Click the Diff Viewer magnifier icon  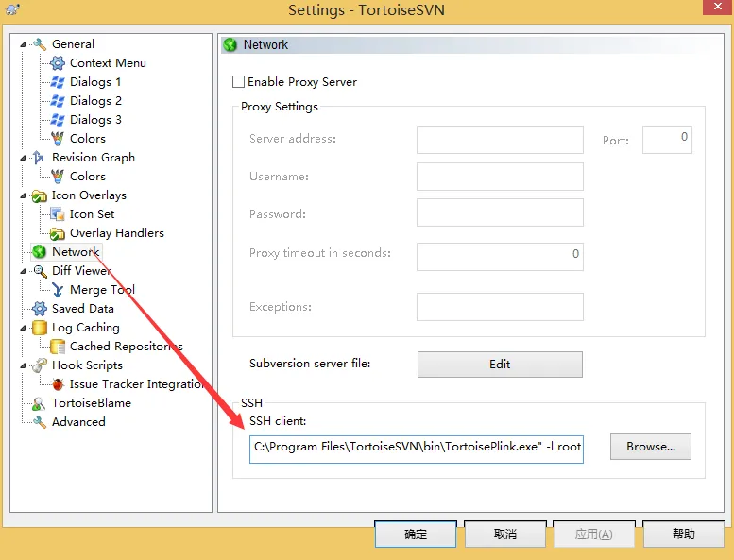pos(40,271)
